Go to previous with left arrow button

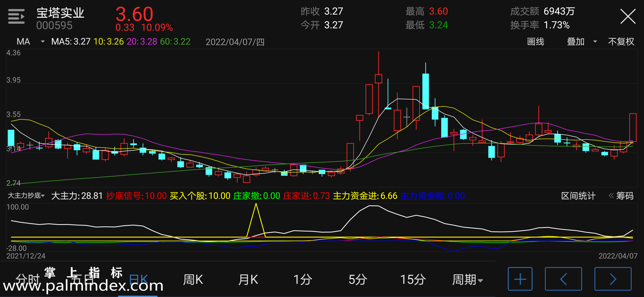[563, 279]
